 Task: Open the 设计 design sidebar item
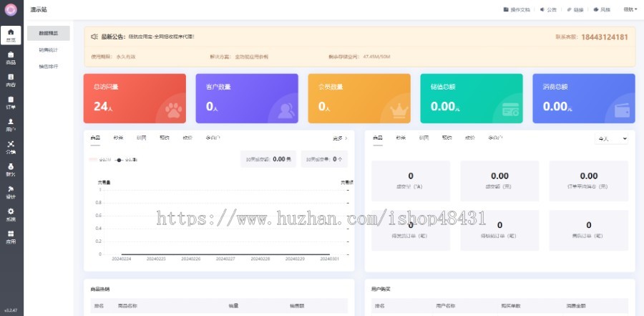(x=11, y=192)
